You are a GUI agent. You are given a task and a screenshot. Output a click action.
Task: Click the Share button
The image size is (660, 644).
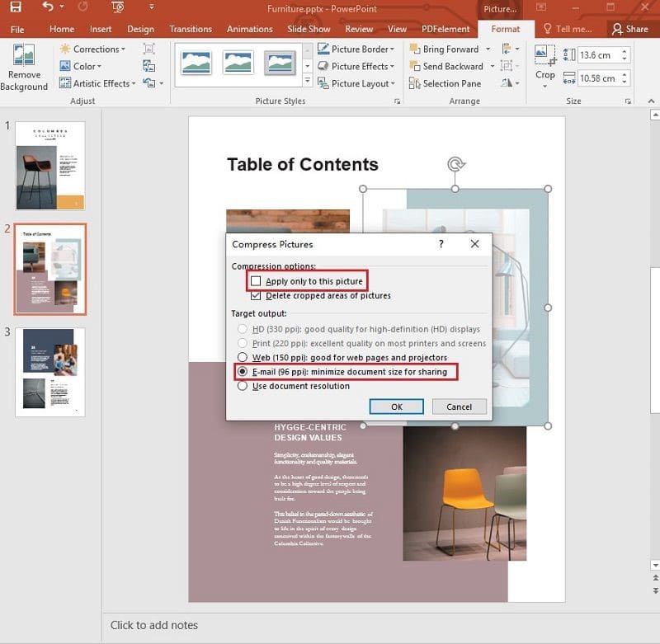630,29
